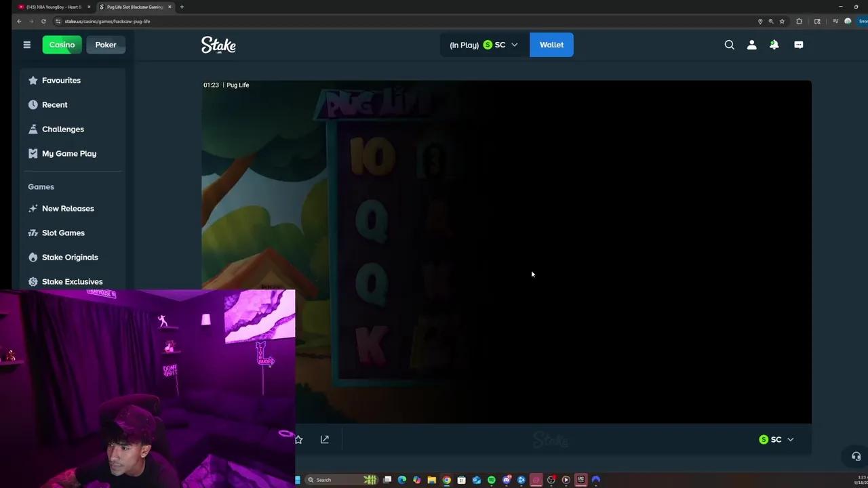Open Slot Games category
This screenshot has width=868, height=488.
click(x=72, y=232)
